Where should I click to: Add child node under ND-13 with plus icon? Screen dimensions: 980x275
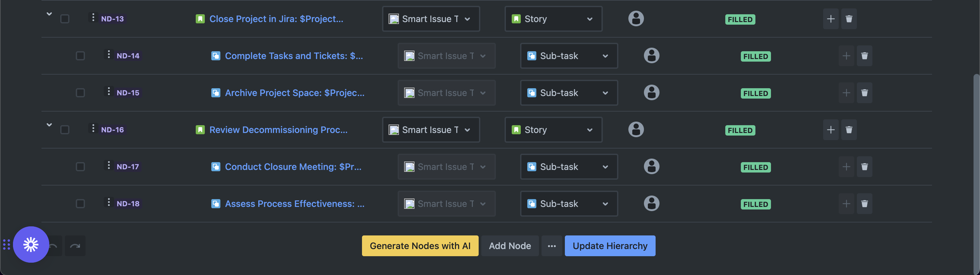click(831, 19)
